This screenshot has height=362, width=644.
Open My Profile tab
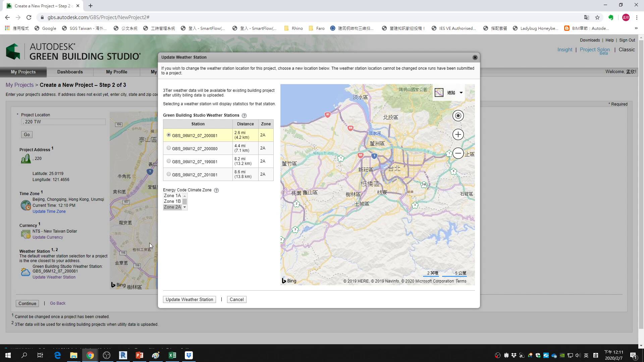pos(116,72)
